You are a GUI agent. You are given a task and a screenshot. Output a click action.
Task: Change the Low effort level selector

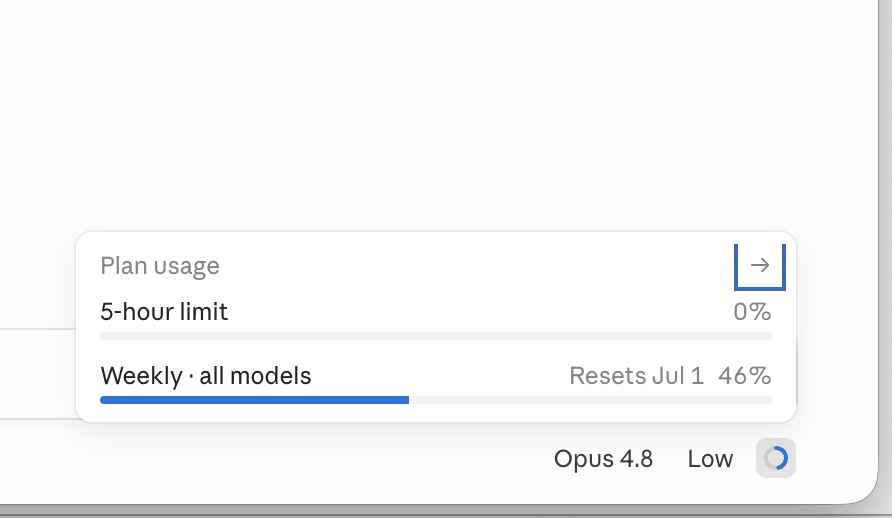pyautogui.click(x=710, y=459)
